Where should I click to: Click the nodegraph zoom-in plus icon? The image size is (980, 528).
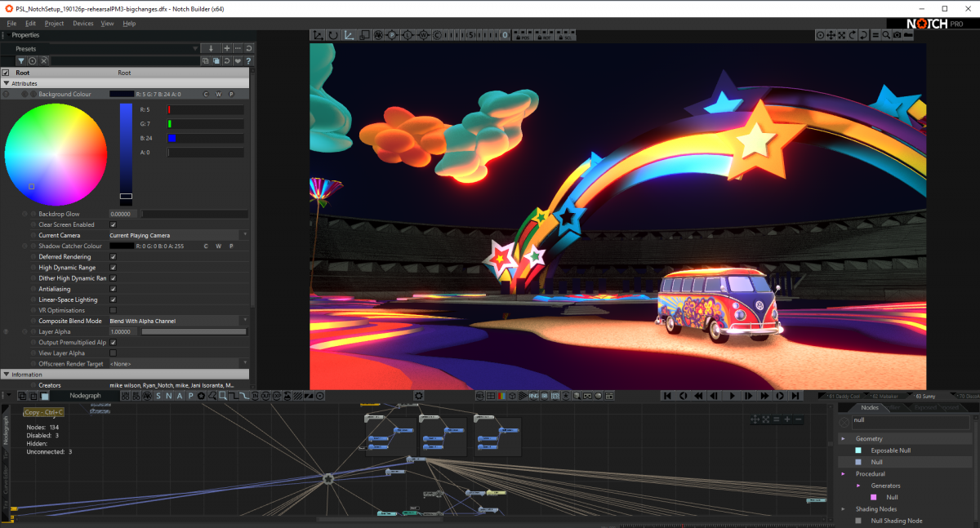pos(787,419)
